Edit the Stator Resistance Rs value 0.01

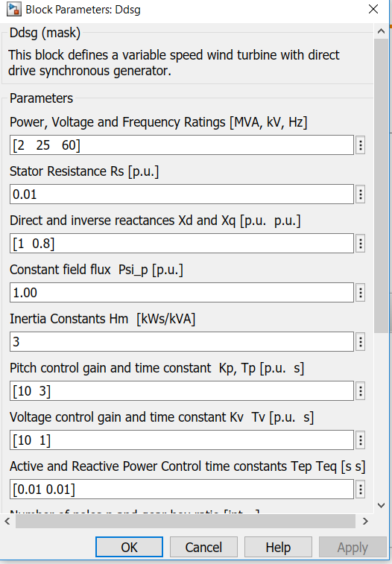coord(182,194)
